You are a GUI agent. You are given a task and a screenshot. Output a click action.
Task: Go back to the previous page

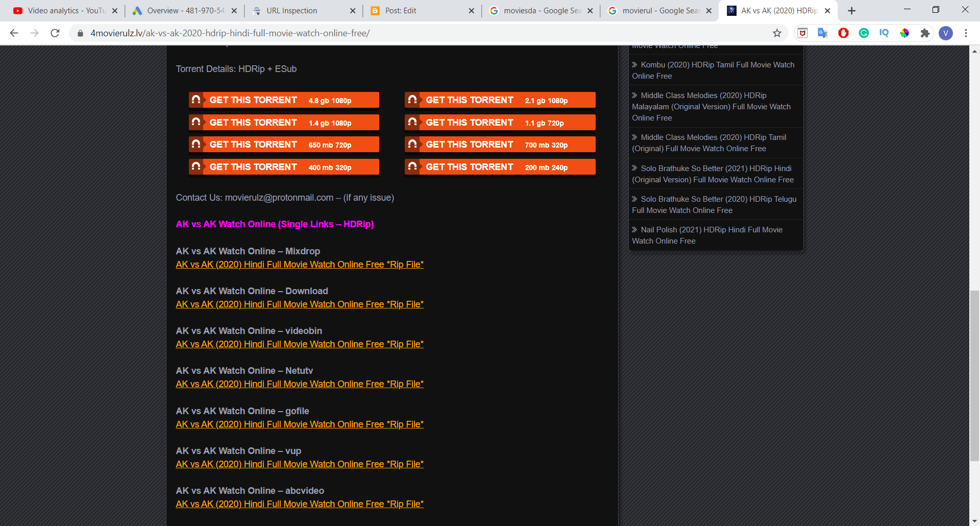click(14, 33)
